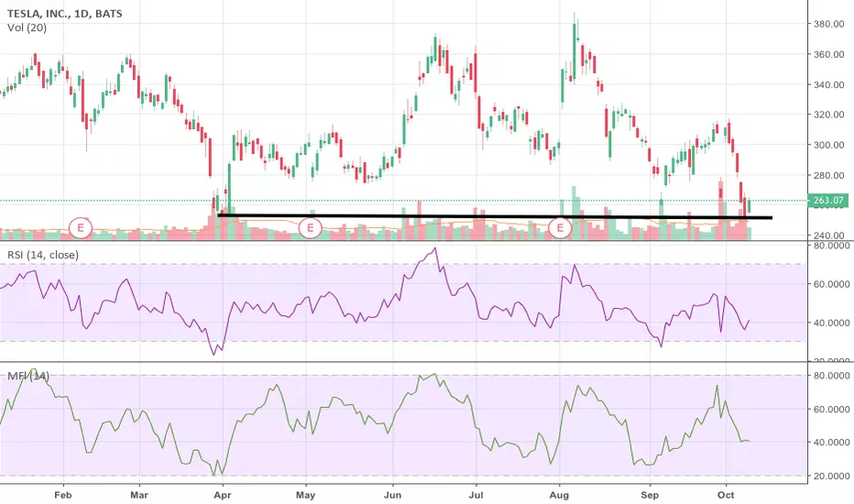Select the RSI (14, close) indicator label

coord(43,255)
